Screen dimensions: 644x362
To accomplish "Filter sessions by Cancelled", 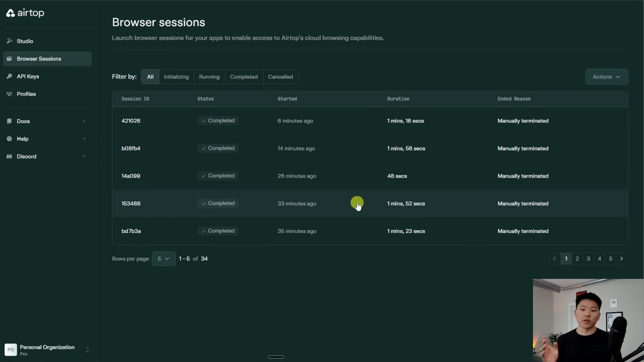I will pos(280,77).
